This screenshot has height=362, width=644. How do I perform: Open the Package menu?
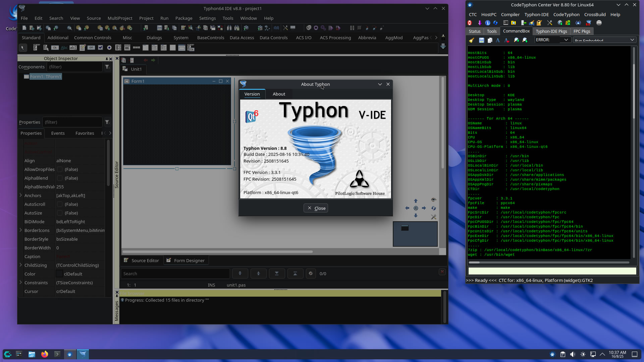tap(184, 18)
